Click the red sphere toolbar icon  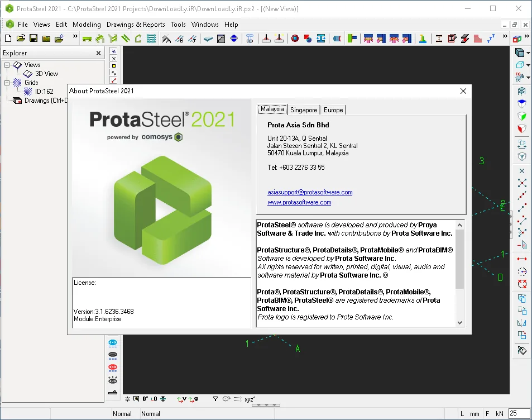[295, 39]
